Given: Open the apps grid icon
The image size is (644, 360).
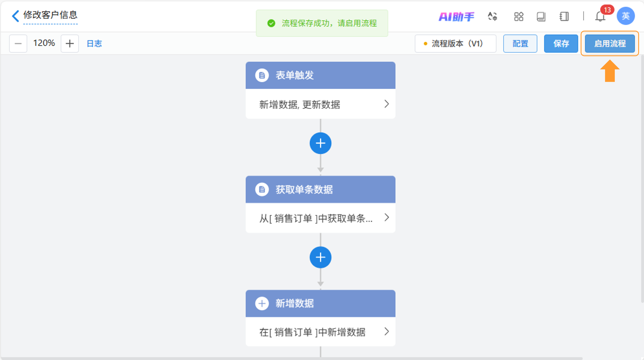Looking at the screenshot, I should coord(519,17).
